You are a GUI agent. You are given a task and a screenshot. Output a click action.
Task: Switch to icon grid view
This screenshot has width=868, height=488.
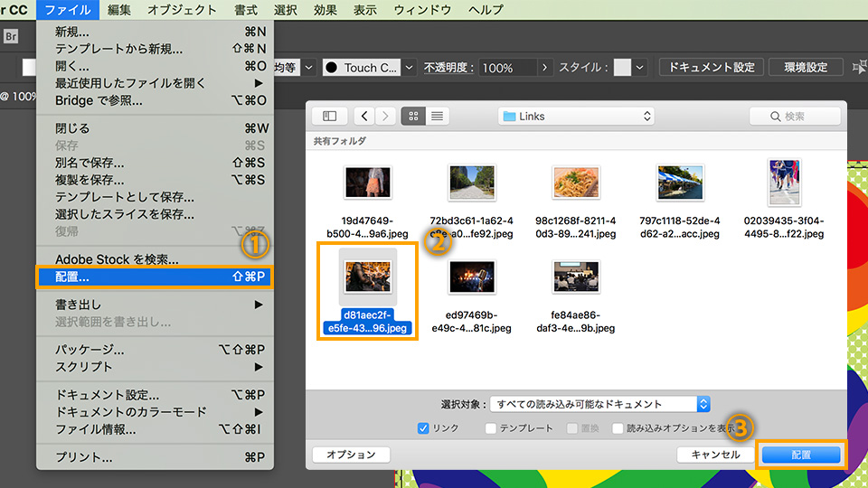pos(413,116)
